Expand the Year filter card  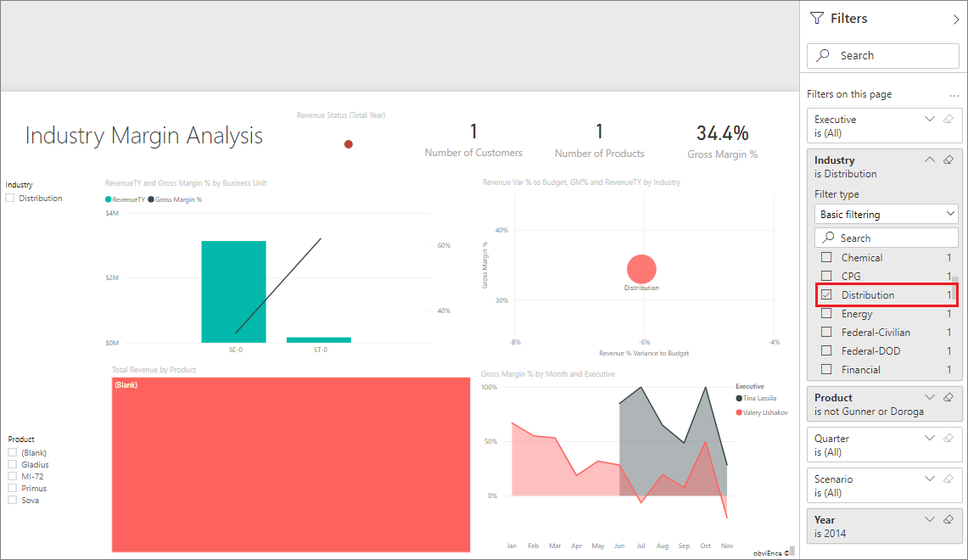pyautogui.click(x=930, y=519)
